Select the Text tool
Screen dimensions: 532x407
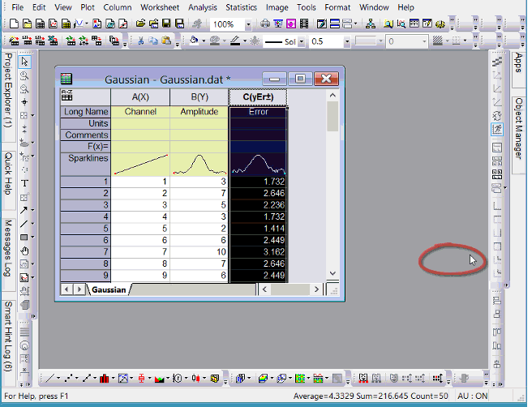[x=24, y=183]
